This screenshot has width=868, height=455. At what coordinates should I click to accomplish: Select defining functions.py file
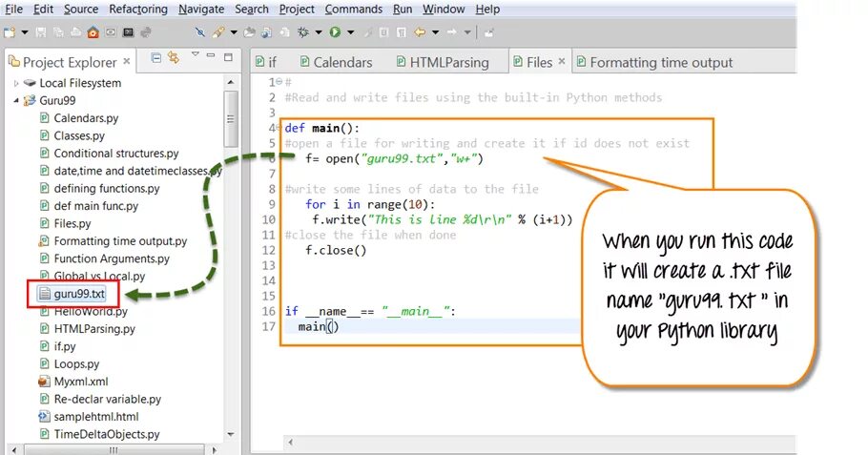point(99,189)
